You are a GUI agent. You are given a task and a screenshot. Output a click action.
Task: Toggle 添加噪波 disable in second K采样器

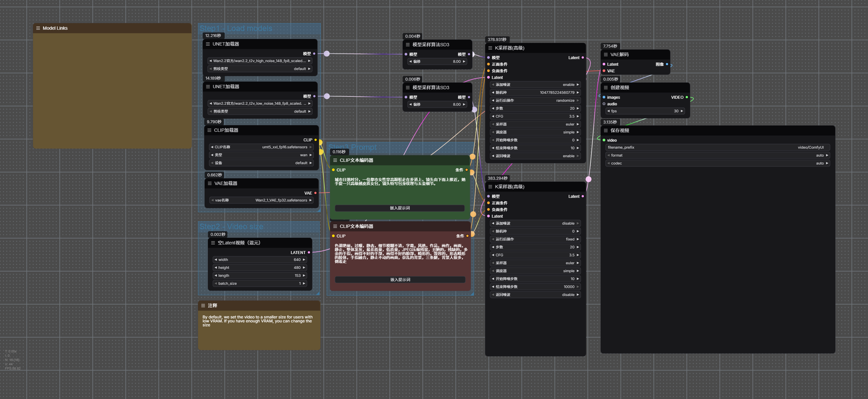click(x=535, y=223)
